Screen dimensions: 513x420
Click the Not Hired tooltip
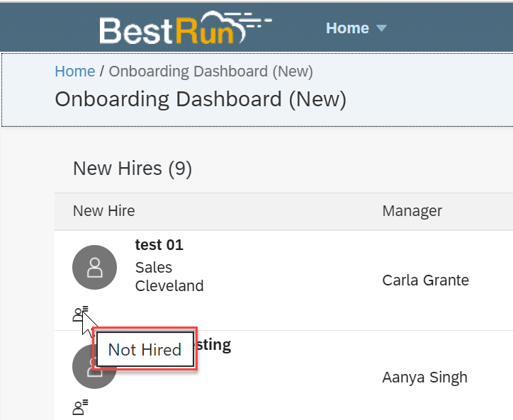click(145, 349)
